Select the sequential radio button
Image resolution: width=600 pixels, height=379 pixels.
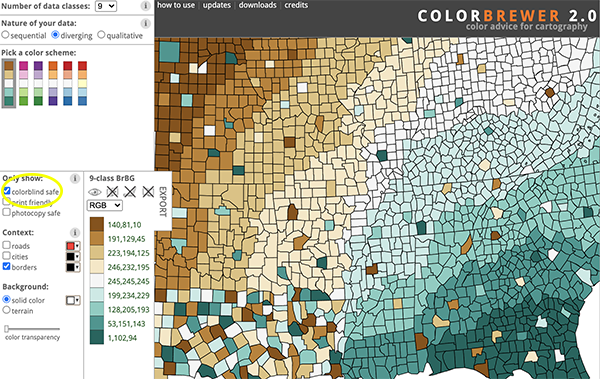(5, 35)
